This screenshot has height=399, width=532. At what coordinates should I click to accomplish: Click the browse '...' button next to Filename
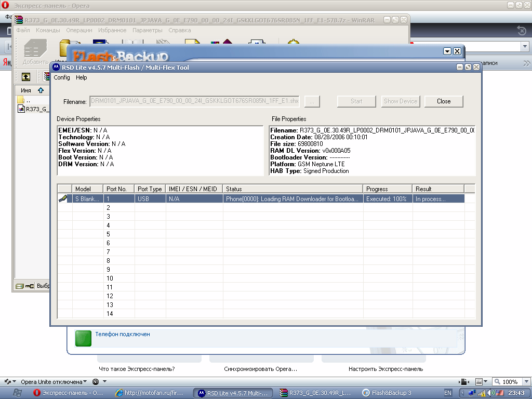(312, 101)
